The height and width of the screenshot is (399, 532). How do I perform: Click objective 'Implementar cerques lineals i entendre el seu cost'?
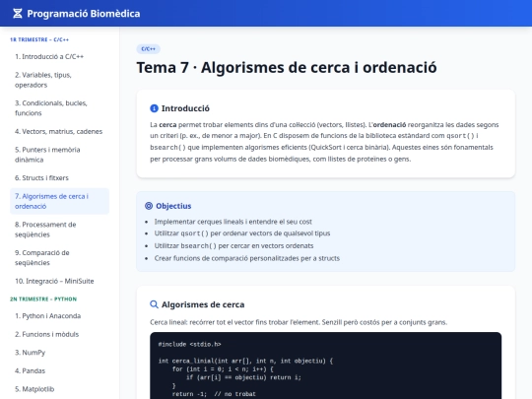pos(233,222)
